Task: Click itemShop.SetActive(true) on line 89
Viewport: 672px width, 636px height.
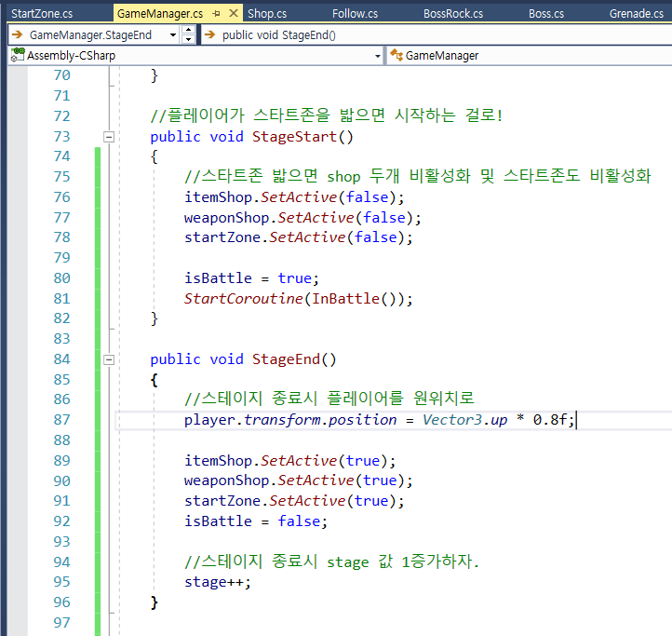Action: (289, 461)
